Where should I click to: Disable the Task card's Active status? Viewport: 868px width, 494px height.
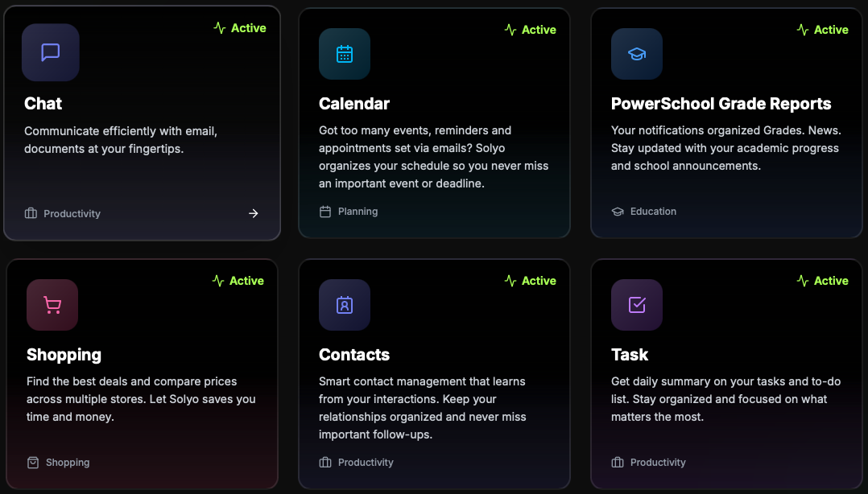tap(823, 280)
